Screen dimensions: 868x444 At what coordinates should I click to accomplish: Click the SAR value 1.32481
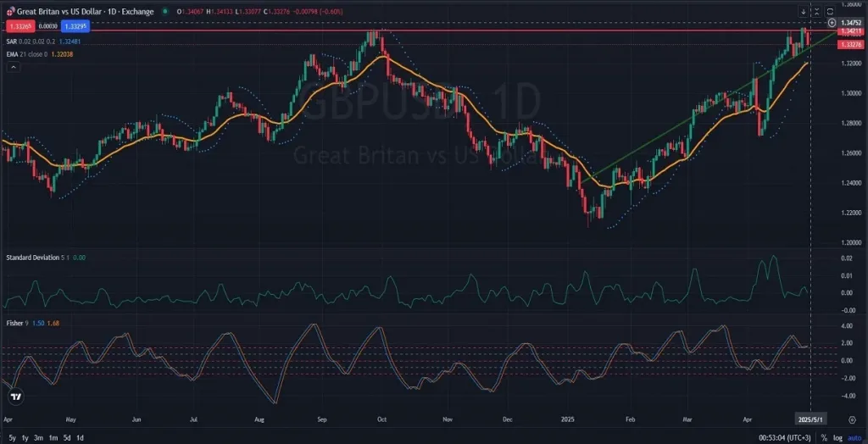(69, 41)
